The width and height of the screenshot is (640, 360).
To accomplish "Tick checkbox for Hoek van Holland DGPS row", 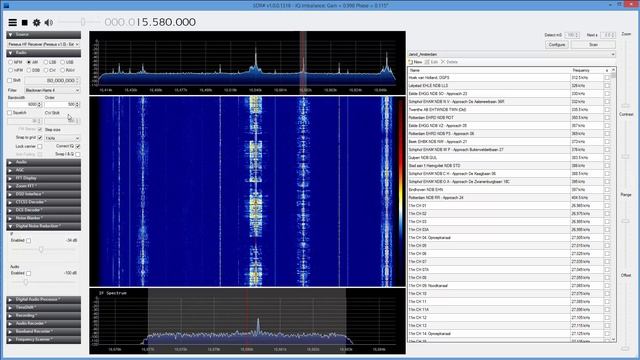I will [607, 78].
